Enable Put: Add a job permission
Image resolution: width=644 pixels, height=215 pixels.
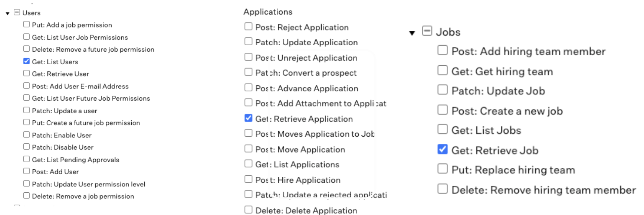[26, 24]
